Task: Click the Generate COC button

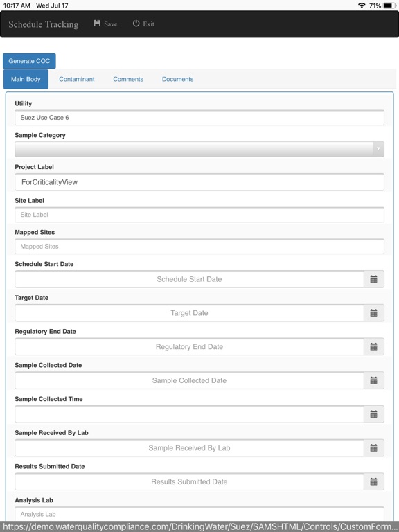Action: click(x=29, y=61)
